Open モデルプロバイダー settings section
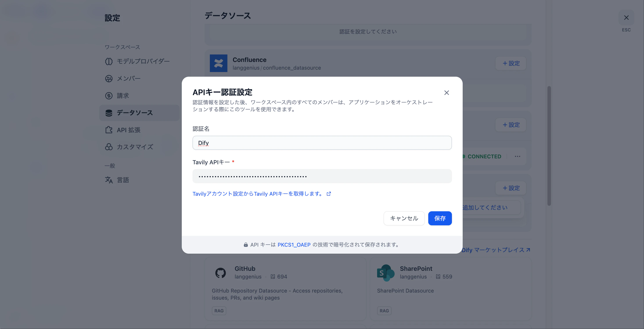 [139, 61]
